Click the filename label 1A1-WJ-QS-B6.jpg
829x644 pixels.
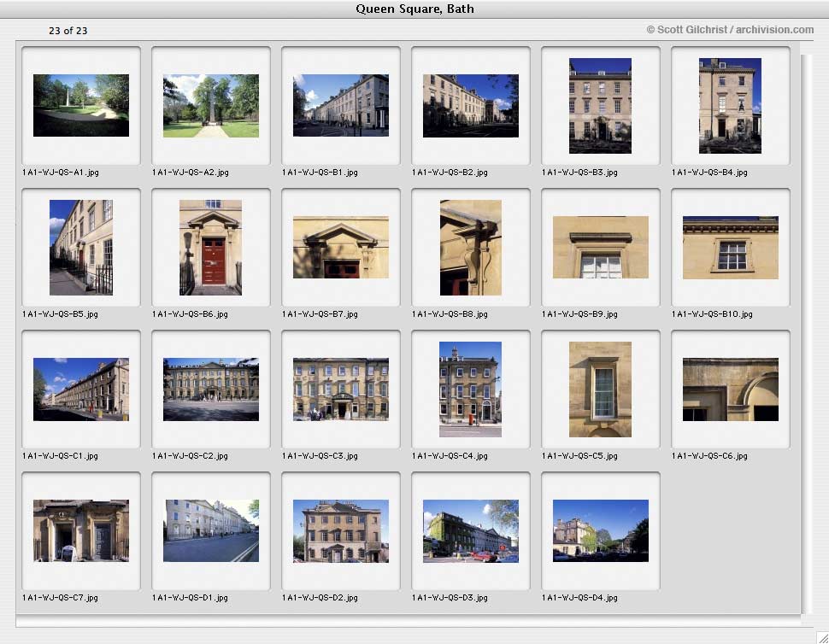pos(190,313)
